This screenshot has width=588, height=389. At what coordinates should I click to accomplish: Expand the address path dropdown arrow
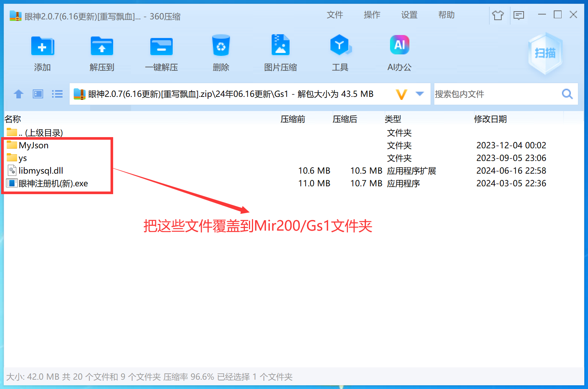pyautogui.click(x=420, y=94)
